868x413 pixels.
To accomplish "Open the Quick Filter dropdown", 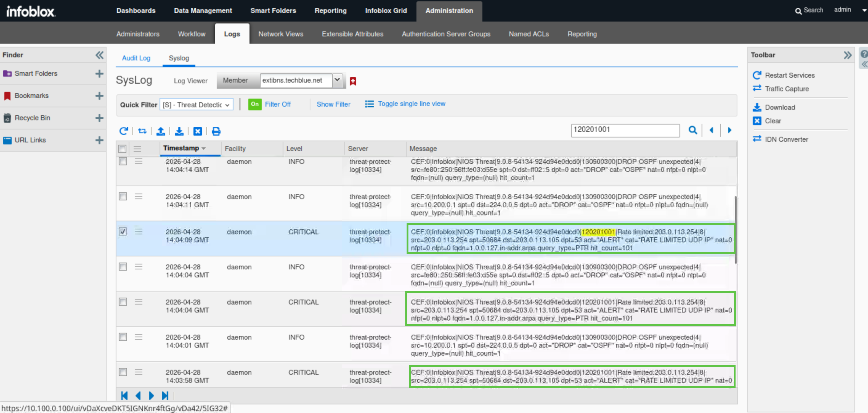I will [197, 105].
